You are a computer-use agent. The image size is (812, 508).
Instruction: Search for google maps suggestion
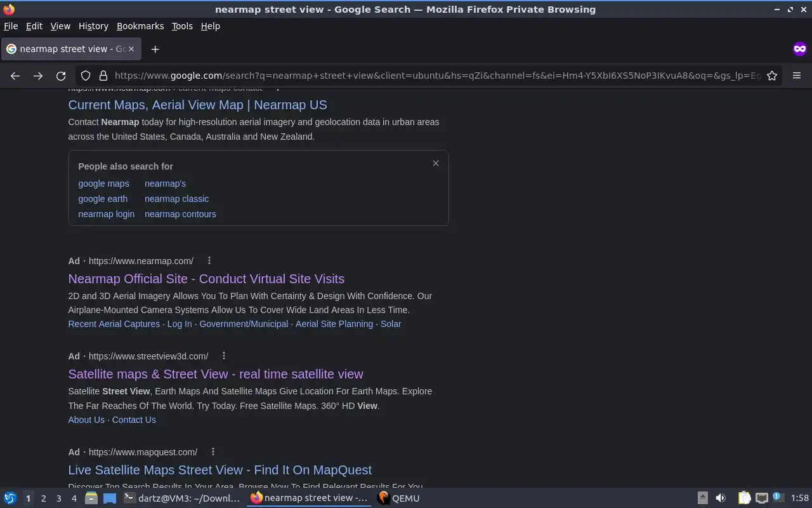point(103,184)
